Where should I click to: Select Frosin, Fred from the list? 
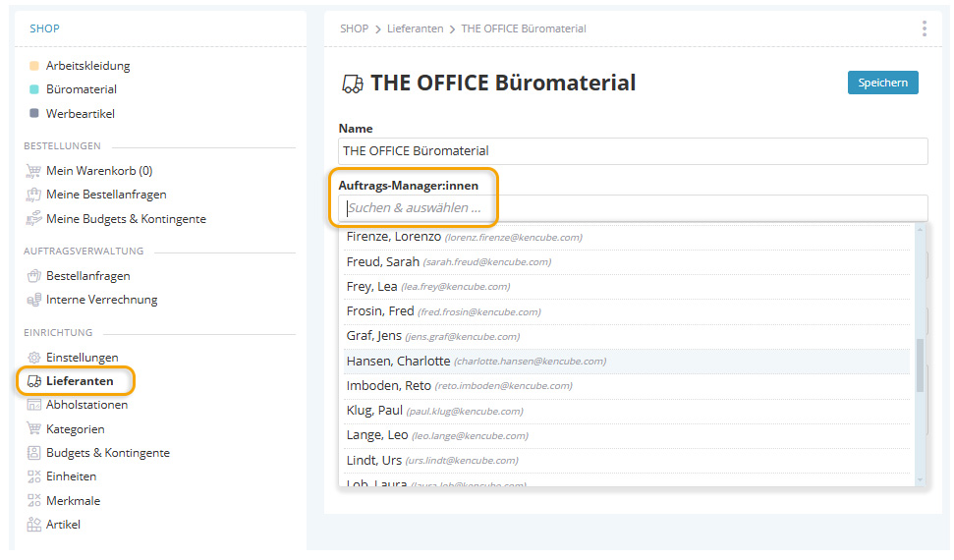[627, 311]
